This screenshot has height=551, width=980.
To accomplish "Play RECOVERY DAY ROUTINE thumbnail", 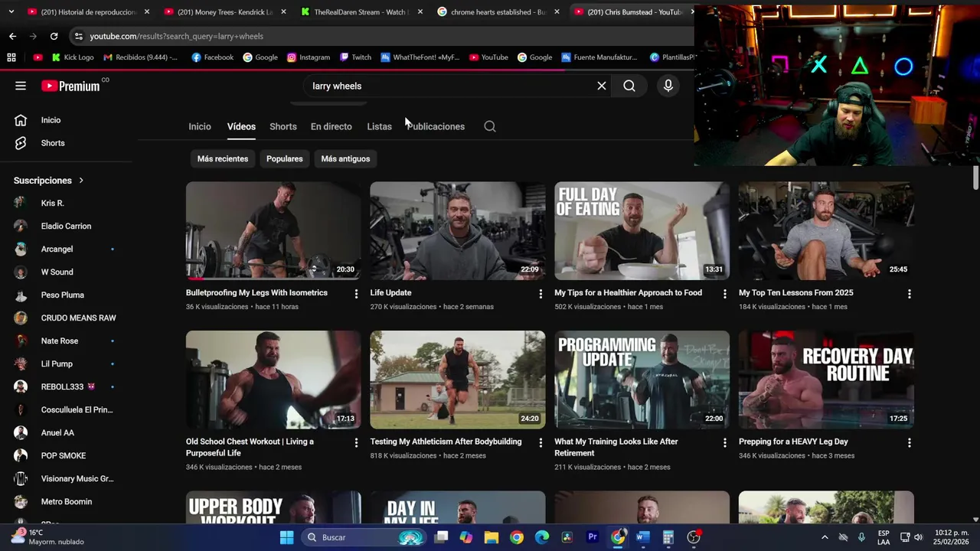I will point(826,380).
